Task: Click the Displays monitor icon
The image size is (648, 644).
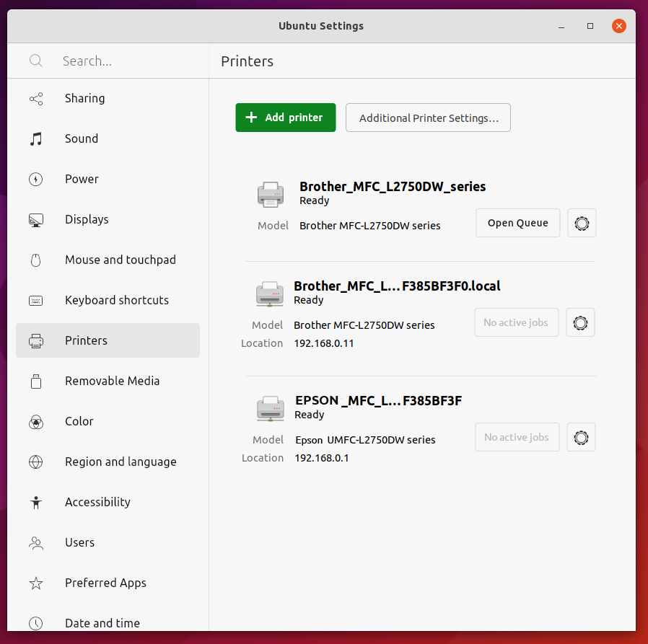Action: point(35,219)
